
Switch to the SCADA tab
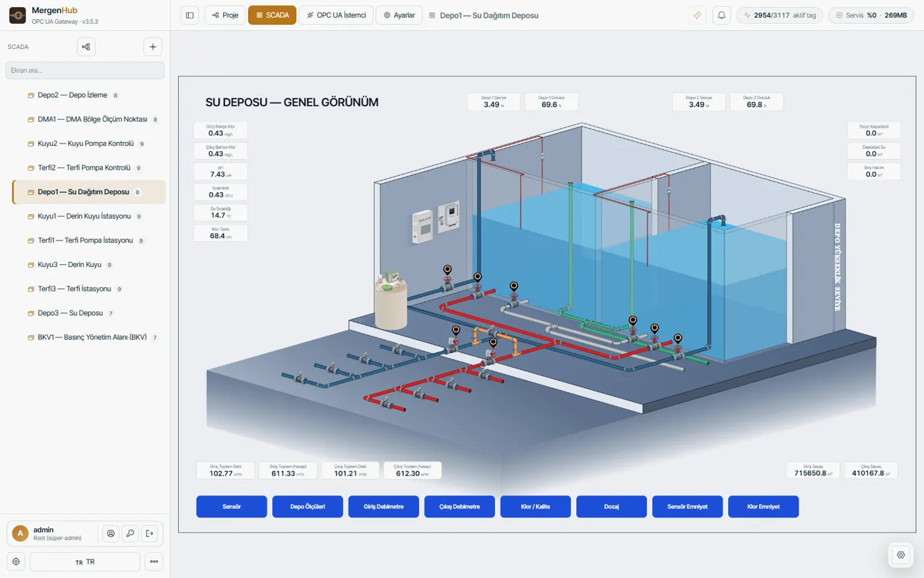(x=272, y=15)
